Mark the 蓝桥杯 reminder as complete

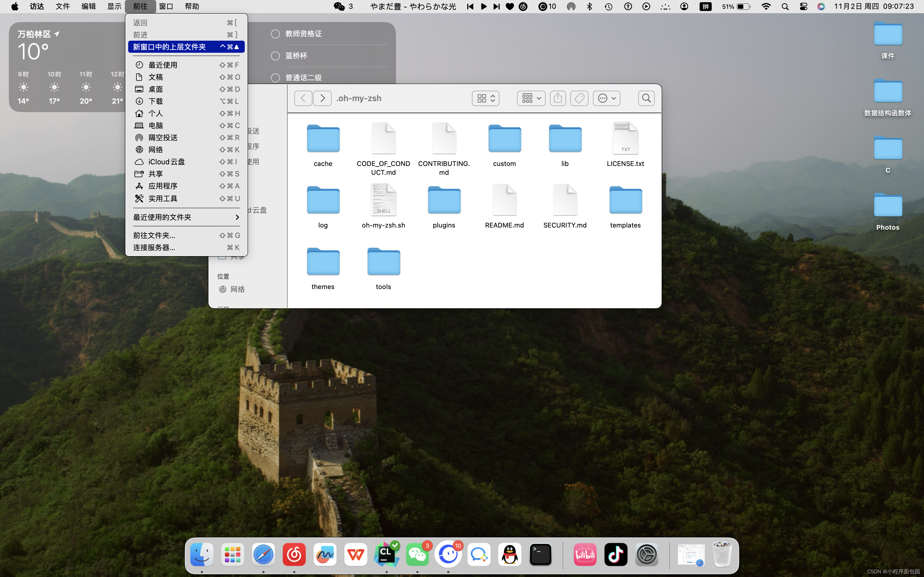(275, 56)
